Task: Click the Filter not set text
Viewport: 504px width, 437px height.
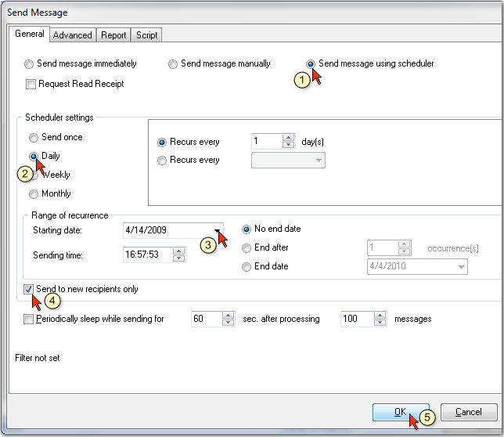Action: tap(38, 358)
